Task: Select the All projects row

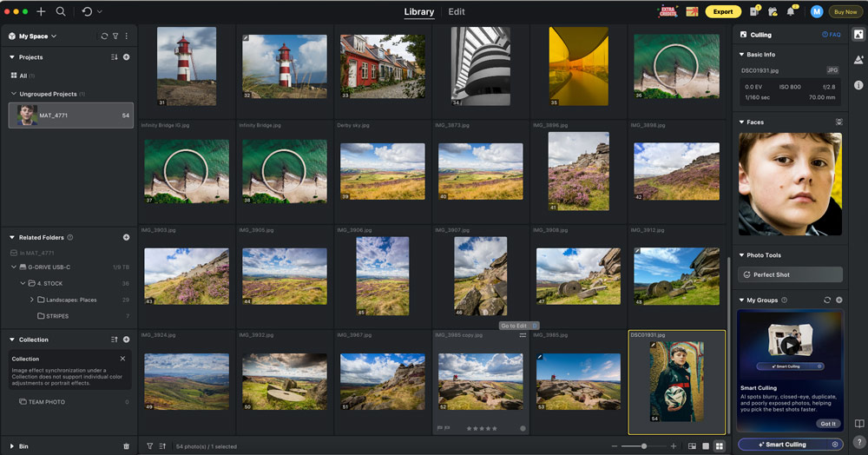Action: pos(70,76)
